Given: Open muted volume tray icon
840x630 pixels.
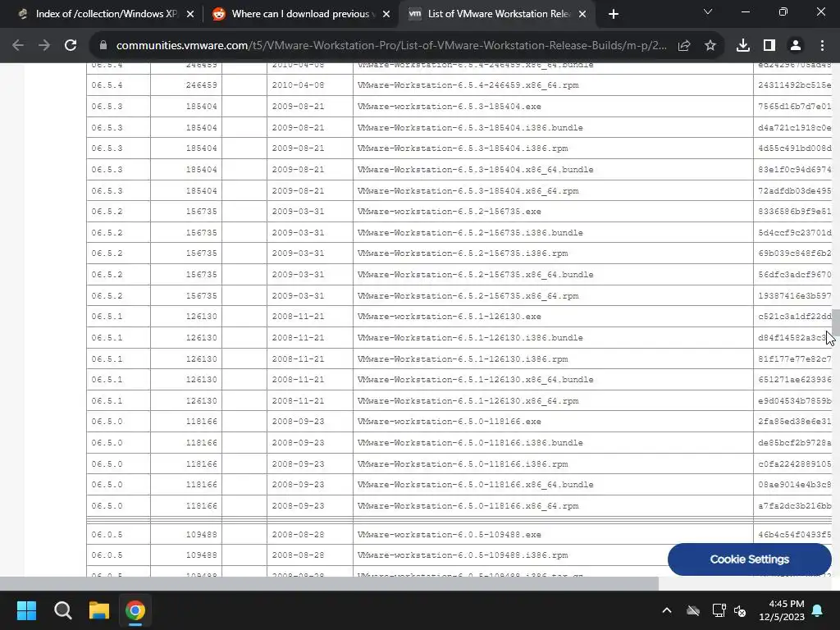Looking at the screenshot, I should click(x=741, y=610).
